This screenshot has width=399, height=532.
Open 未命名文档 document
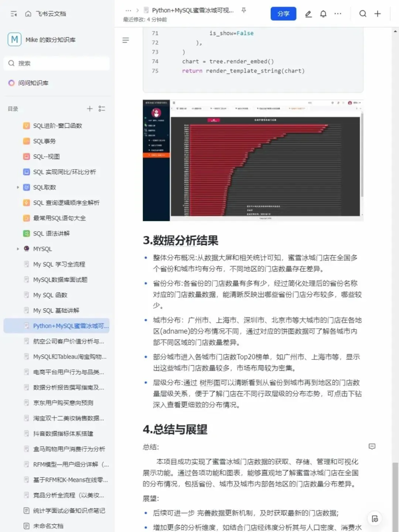coord(48,526)
